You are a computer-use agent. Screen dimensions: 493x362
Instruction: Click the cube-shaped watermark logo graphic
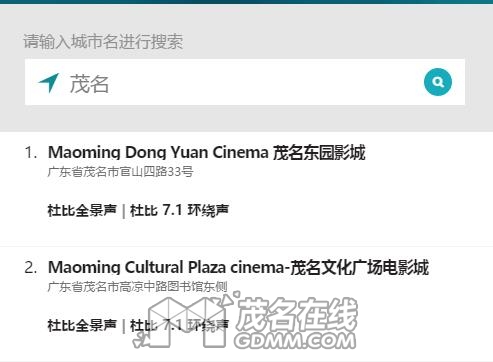coord(187,322)
